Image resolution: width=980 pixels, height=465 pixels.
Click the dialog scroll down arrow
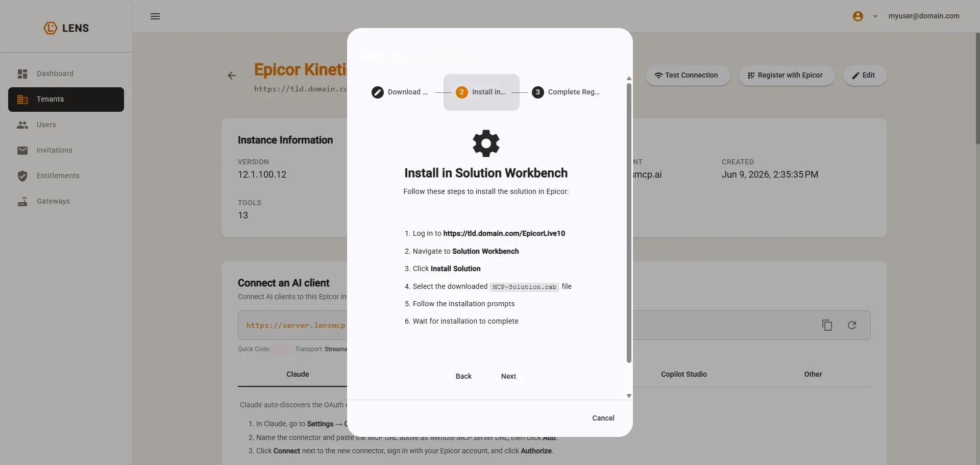pos(629,396)
